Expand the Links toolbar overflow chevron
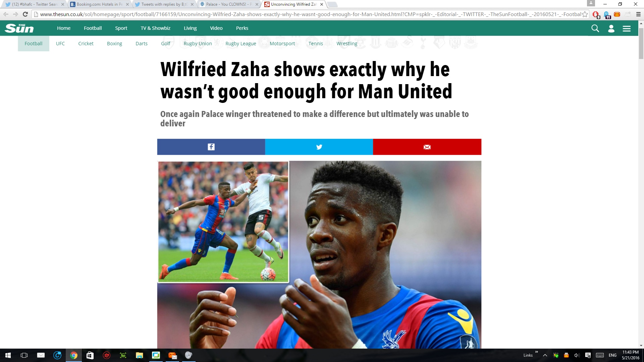The height and width of the screenshot is (362, 644). click(537, 352)
